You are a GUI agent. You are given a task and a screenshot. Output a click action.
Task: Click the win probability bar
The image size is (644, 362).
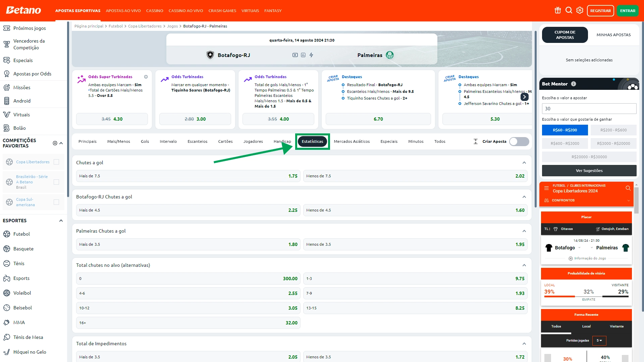coord(586,296)
